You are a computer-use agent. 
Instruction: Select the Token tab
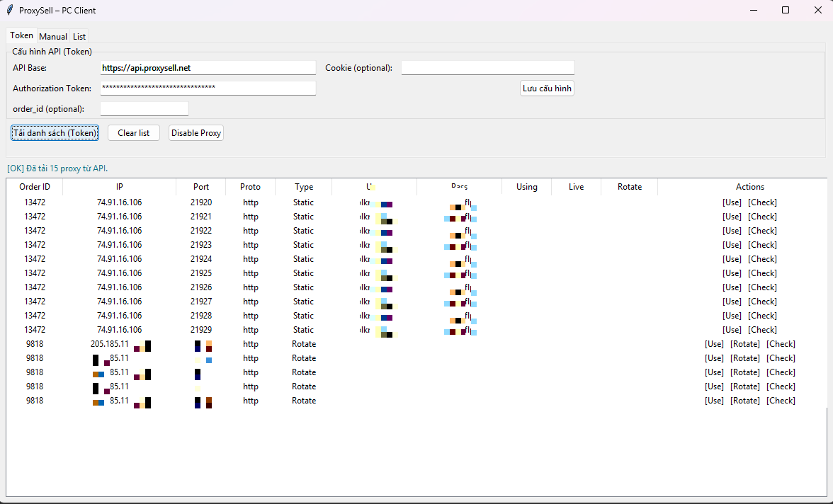tap(21, 35)
